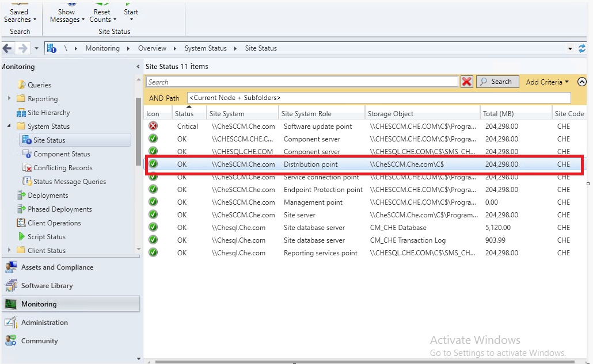
Task: Select the Site Status node
Action: point(75,140)
